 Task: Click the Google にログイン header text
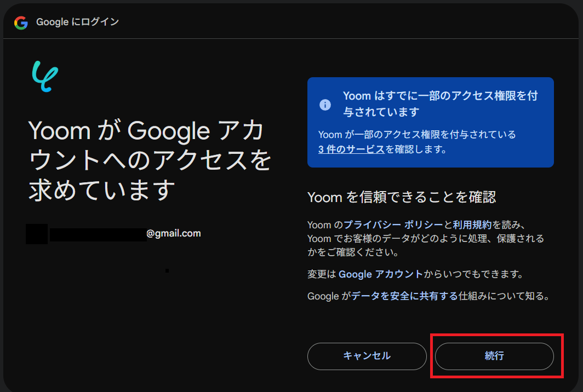(x=77, y=22)
